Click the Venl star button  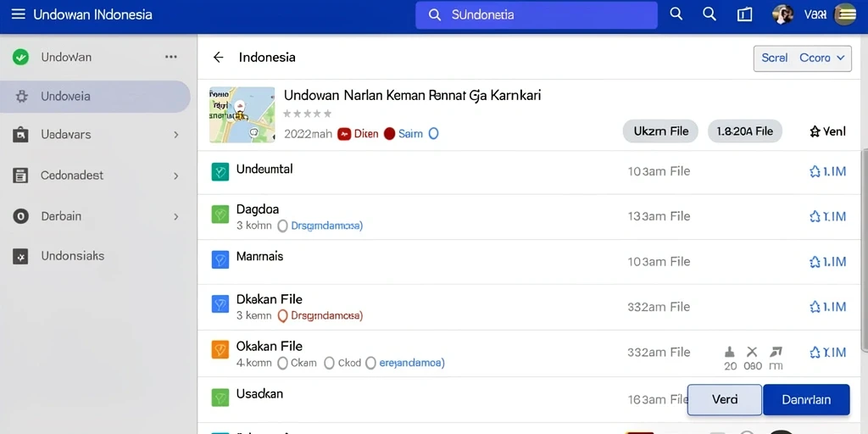click(x=827, y=131)
